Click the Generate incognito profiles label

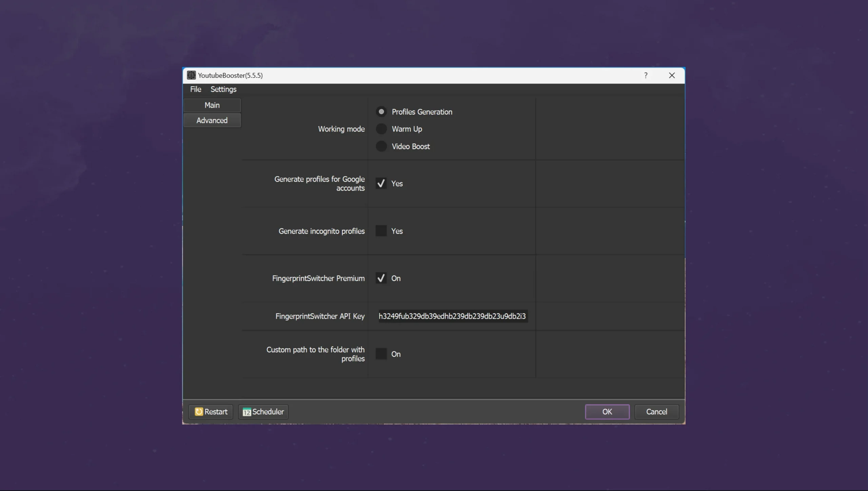(321, 231)
